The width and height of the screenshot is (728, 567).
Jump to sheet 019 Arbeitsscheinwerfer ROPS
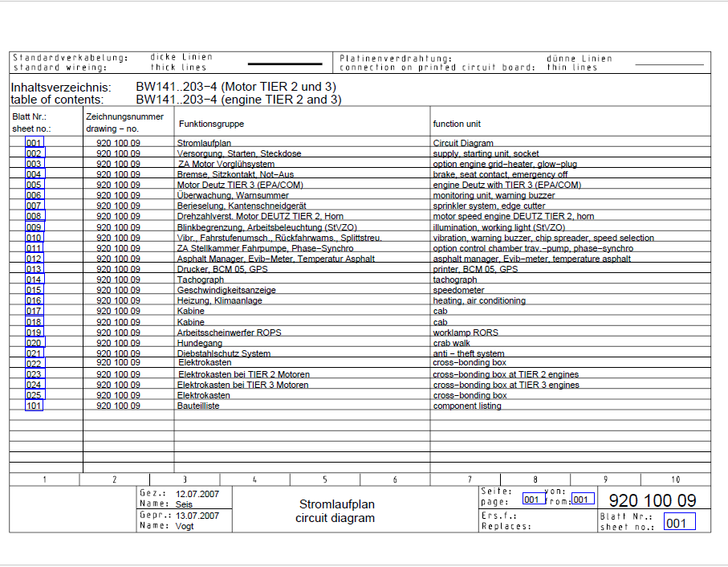point(35,332)
